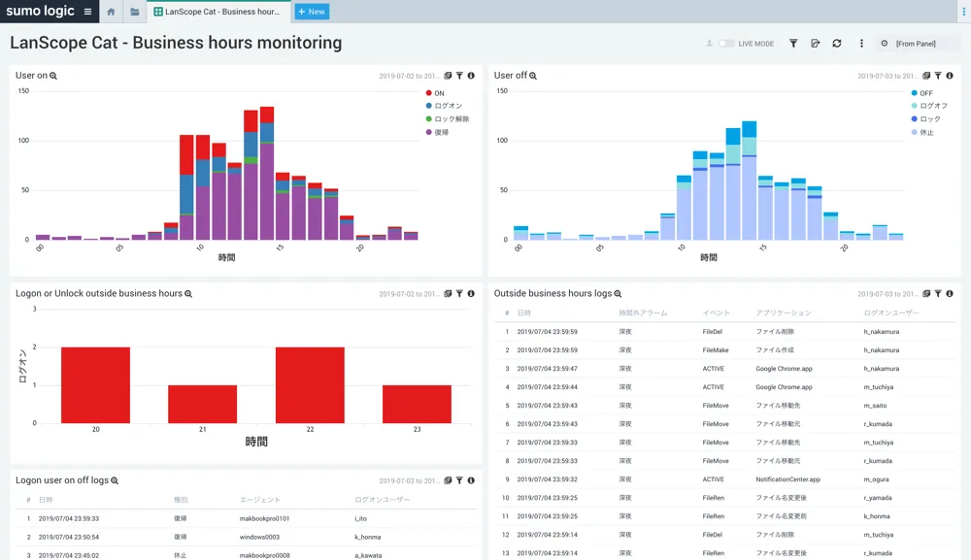Click Logon or Unlock panel copy icon

point(448,294)
